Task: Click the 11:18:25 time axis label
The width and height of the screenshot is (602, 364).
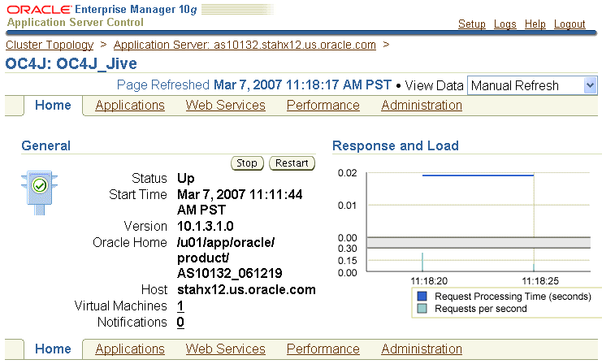Action: pos(540,281)
